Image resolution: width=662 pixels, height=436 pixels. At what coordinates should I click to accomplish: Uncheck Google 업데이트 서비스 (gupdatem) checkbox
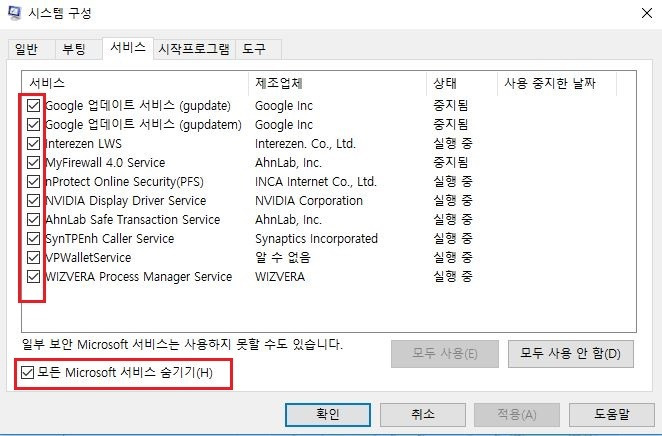33,124
